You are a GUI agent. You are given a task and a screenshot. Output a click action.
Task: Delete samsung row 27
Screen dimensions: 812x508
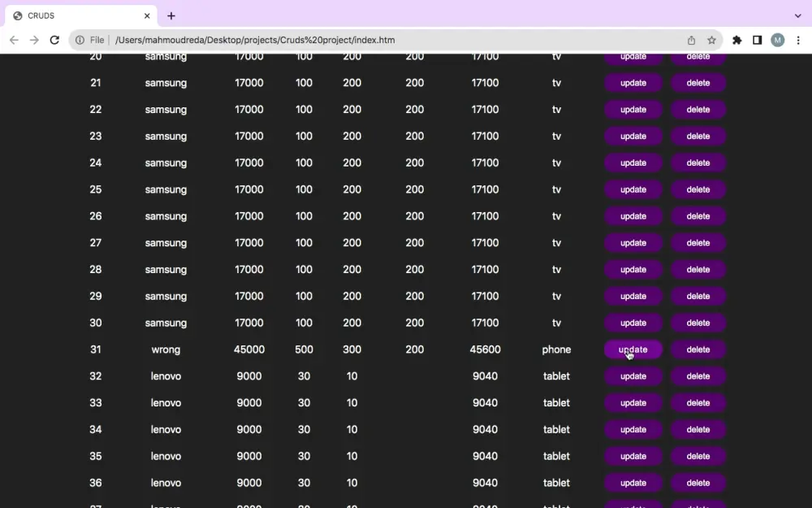(x=698, y=243)
